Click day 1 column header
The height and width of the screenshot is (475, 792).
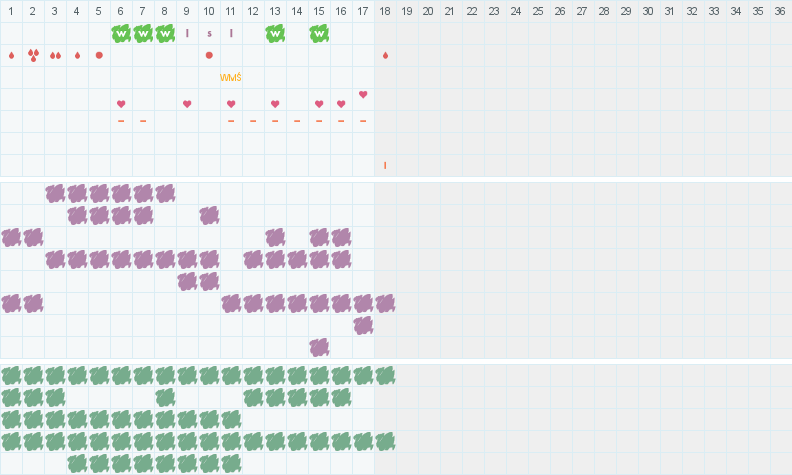(11, 10)
